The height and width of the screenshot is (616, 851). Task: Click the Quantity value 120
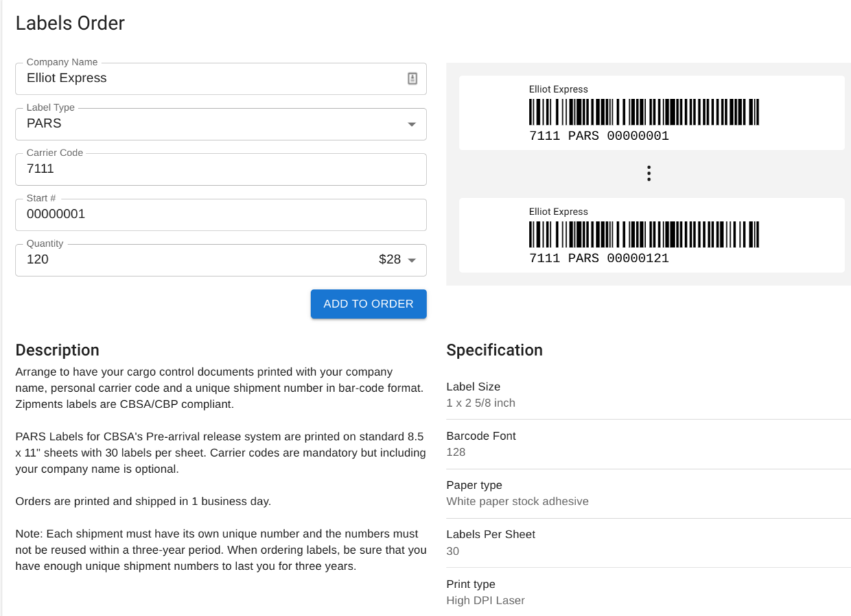tap(38, 259)
